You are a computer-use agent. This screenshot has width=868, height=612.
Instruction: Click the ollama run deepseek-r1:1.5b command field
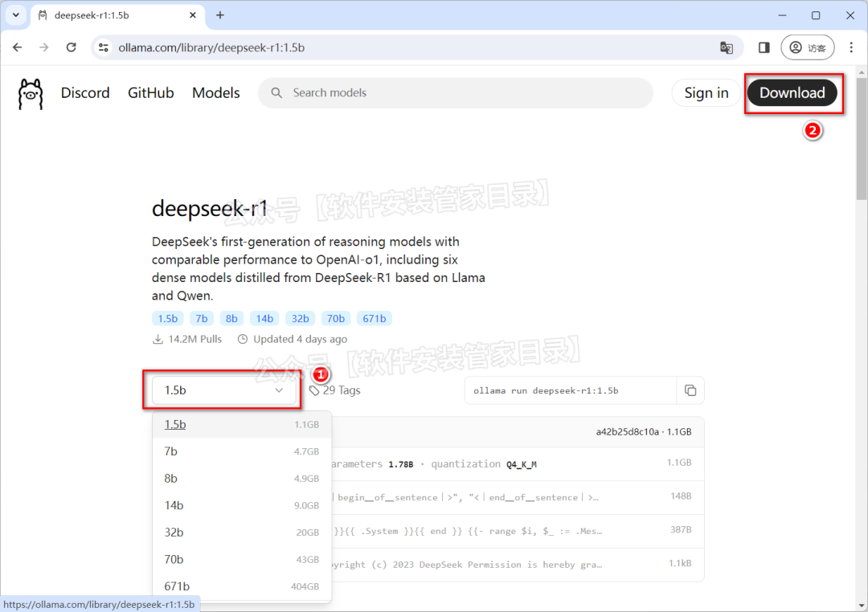pos(570,390)
